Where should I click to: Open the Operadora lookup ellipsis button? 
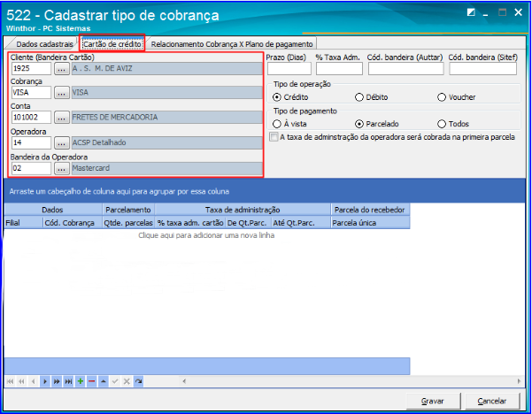point(61,142)
